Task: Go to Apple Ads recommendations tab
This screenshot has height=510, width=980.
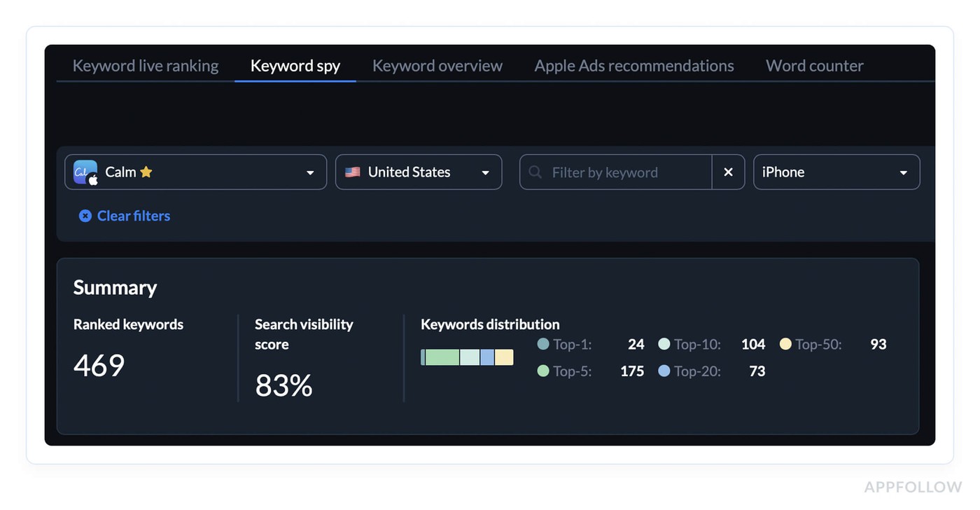Action: (634, 66)
